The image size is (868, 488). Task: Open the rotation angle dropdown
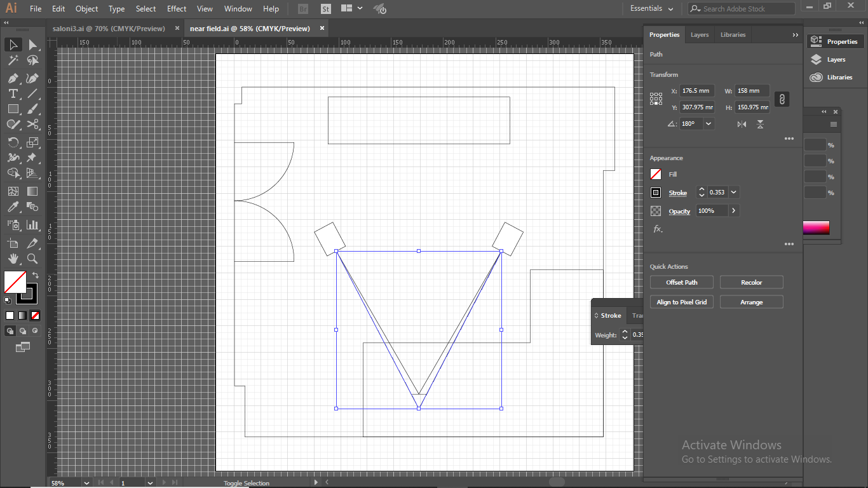[709, 124]
